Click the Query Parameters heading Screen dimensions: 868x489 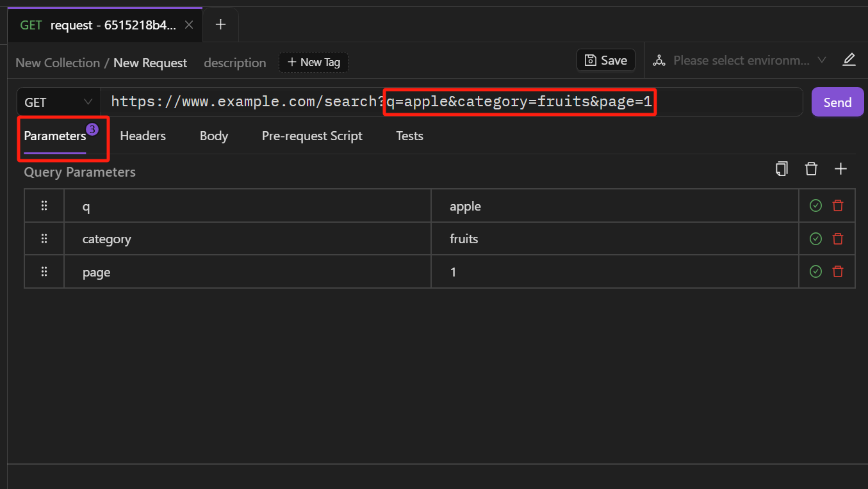pos(80,172)
